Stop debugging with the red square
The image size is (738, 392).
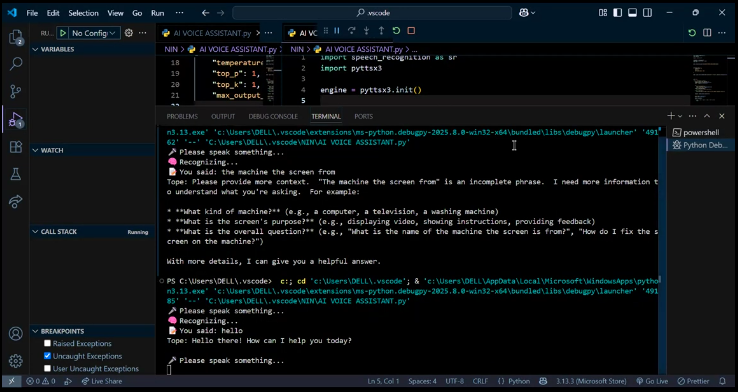[x=411, y=31]
